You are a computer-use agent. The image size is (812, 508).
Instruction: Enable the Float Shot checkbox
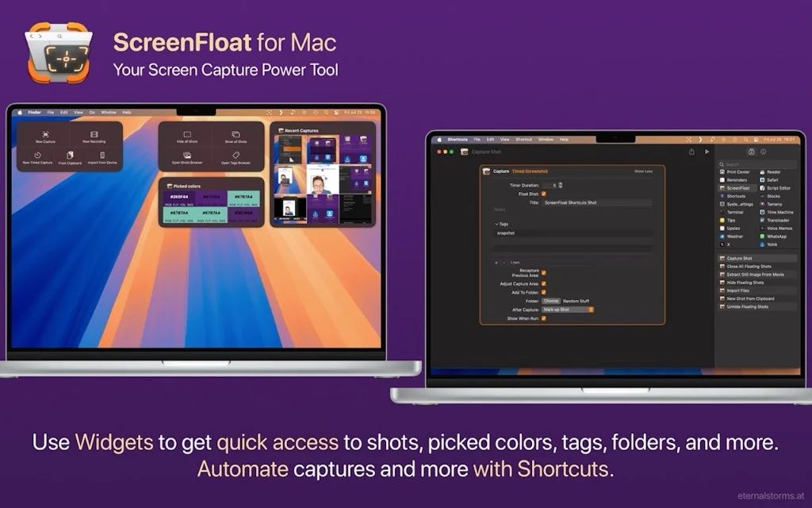click(x=543, y=194)
